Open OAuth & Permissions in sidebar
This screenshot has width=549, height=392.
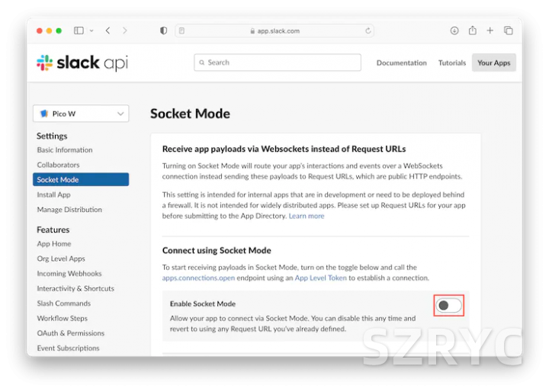point(71,333)
